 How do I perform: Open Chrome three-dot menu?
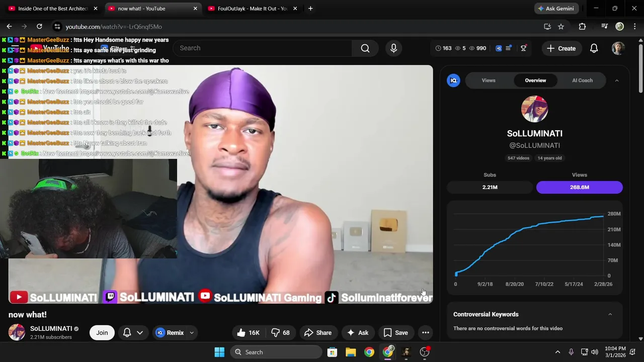[x=634, y=27]
